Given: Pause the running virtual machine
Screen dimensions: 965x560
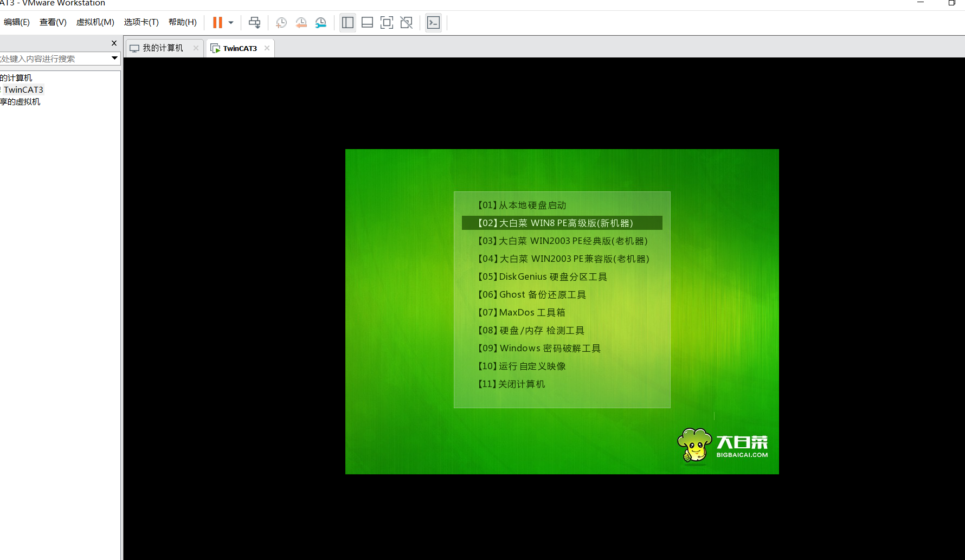Looking at the screenshot, I should pyautogui.click(x=216, y=22).
